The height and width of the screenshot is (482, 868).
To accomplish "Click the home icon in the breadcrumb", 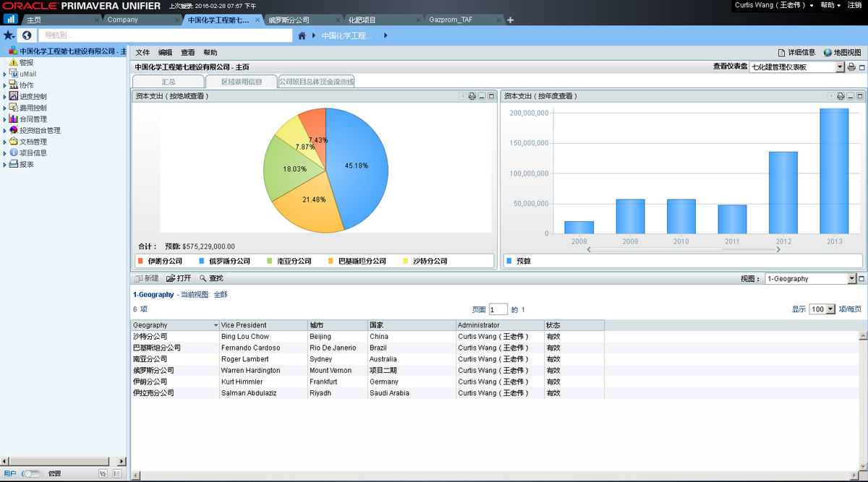I will [302, 35].
